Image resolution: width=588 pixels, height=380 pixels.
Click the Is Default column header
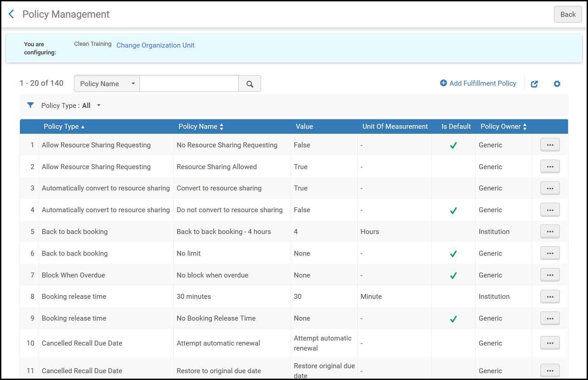pyautogui.click(x=456, y=127)
